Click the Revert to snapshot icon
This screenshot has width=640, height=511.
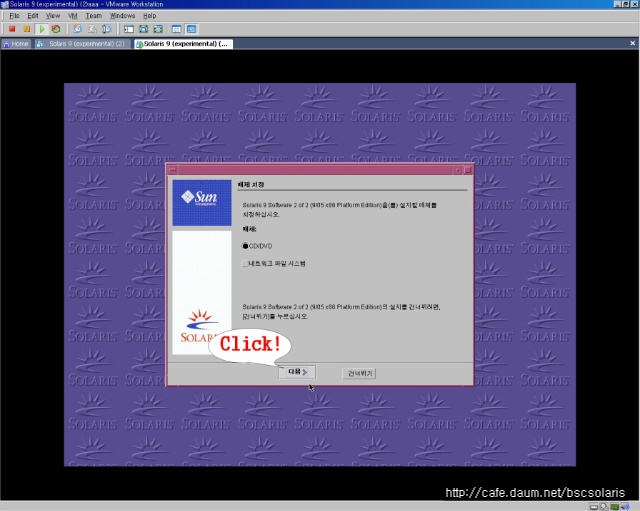[92, 29]
